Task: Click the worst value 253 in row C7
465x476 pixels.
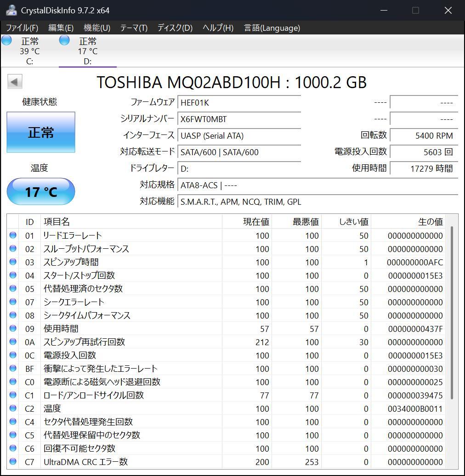Action: 312,462
